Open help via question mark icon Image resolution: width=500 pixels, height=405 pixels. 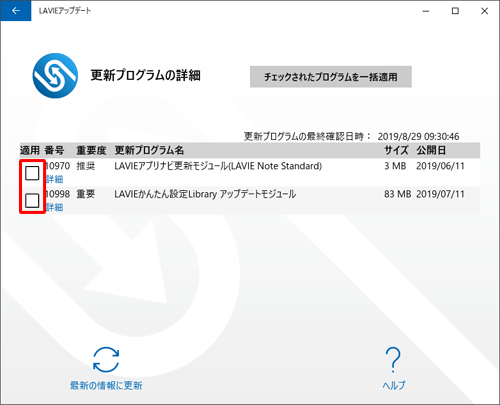point(393,360)
